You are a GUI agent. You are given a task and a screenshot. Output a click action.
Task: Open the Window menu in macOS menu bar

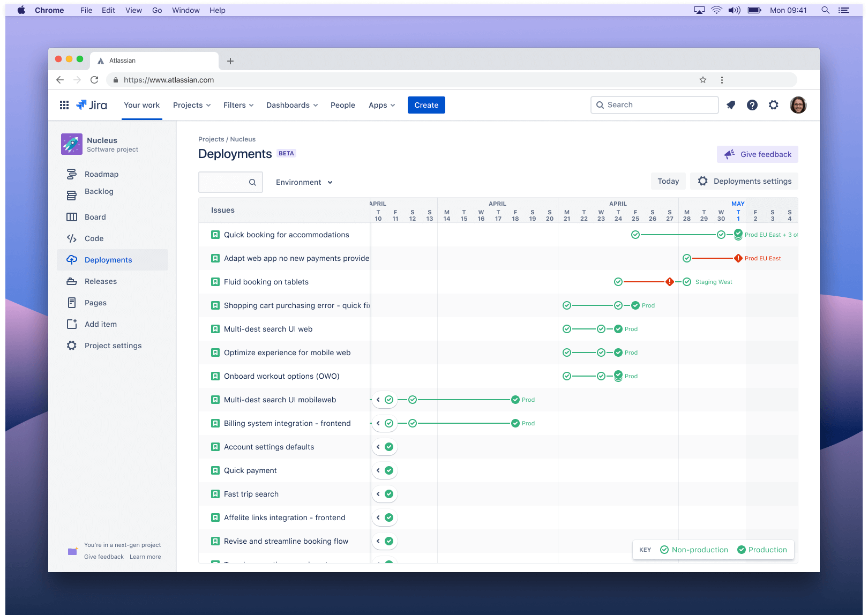185,10
